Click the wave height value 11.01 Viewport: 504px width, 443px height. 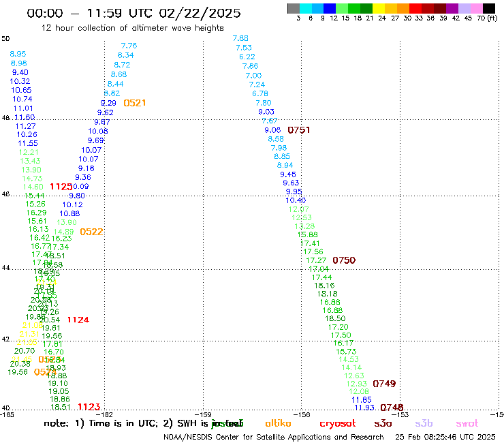23,108
